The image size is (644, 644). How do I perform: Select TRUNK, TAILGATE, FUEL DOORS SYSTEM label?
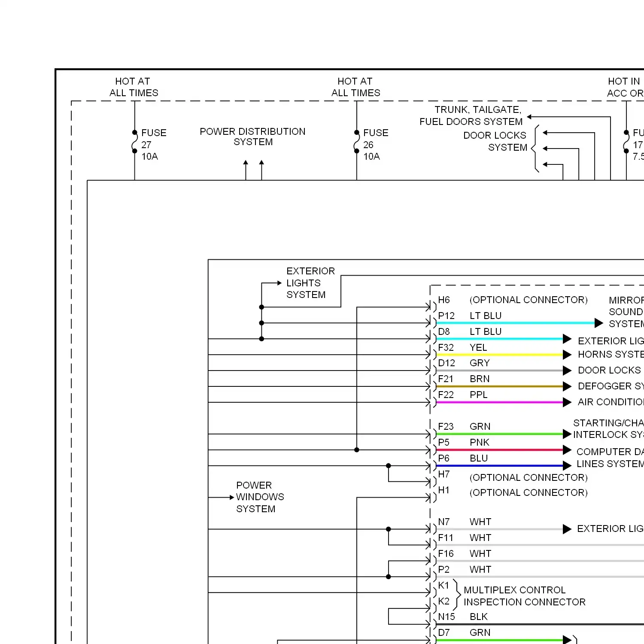pyautogui.click(x=471, y=115)
